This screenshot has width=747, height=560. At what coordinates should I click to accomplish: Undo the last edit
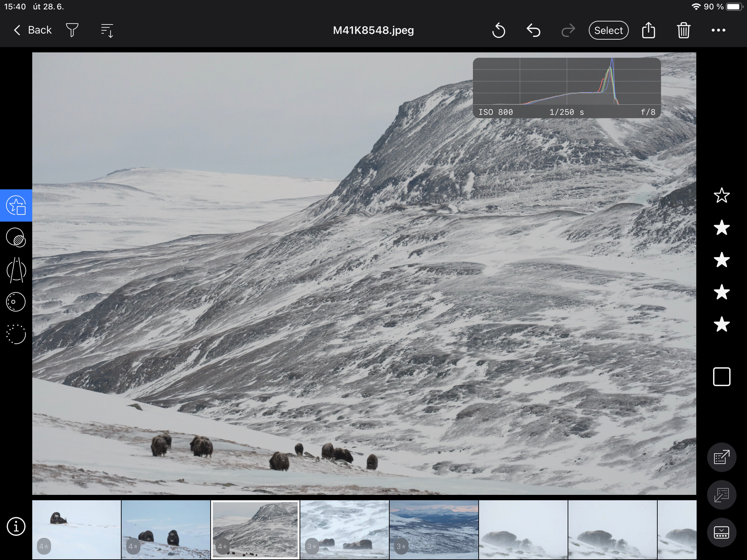534,30
